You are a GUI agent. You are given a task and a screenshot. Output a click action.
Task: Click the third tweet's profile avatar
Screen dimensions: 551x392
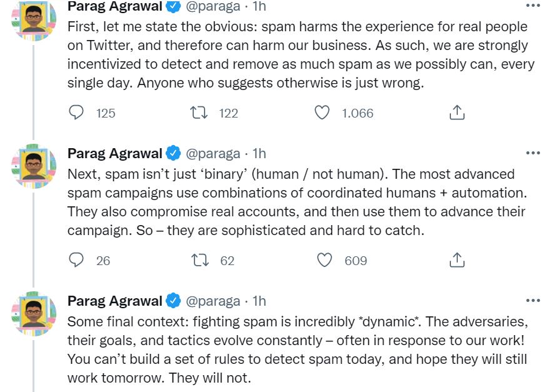[34, 313]
